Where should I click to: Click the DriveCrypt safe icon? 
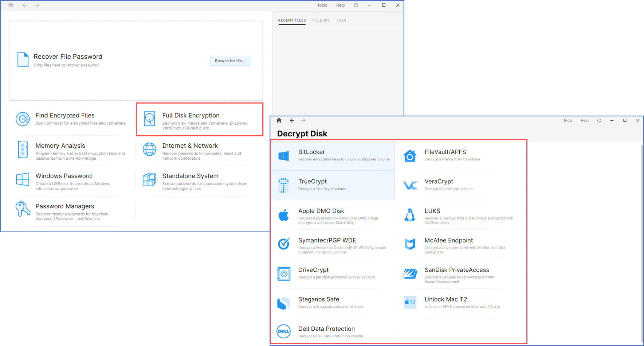click(284, 274)
